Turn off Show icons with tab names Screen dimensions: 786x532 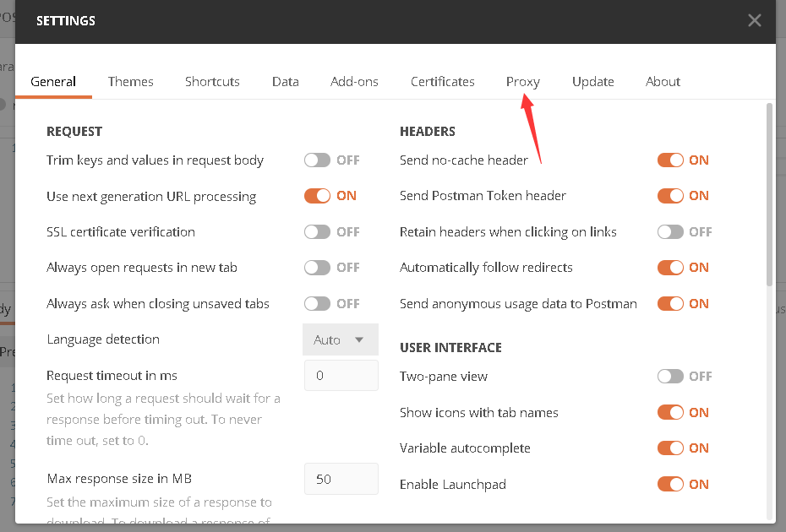(672, 412)
